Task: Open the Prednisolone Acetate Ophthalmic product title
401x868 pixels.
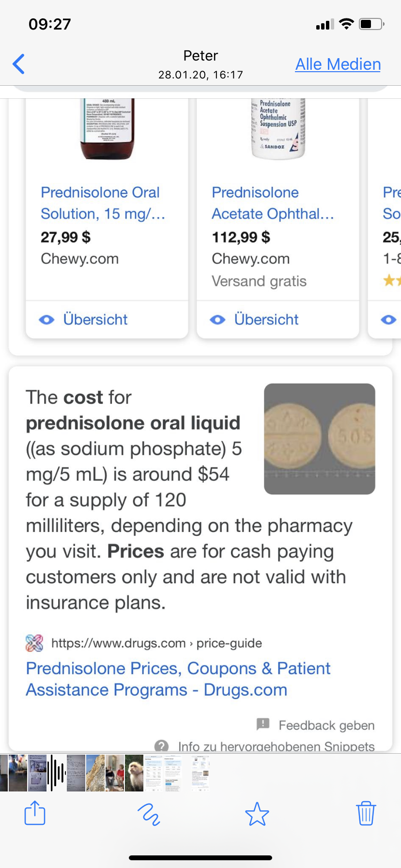Action: 273,203
